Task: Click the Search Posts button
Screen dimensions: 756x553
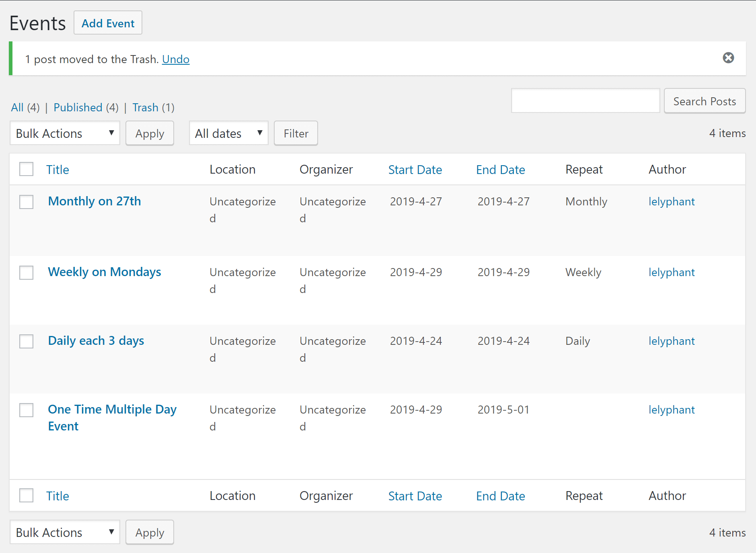Action: pos(705,101)
